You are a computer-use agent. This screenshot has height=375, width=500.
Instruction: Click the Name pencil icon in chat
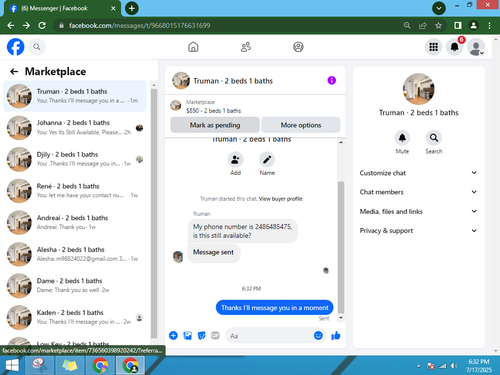pyautogui.click(x=267, y=160)
